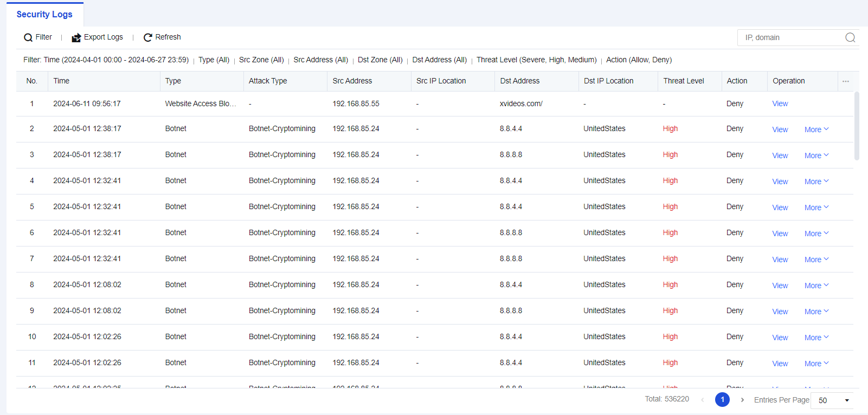Go to the next page arrow

[x=742, y=400]
